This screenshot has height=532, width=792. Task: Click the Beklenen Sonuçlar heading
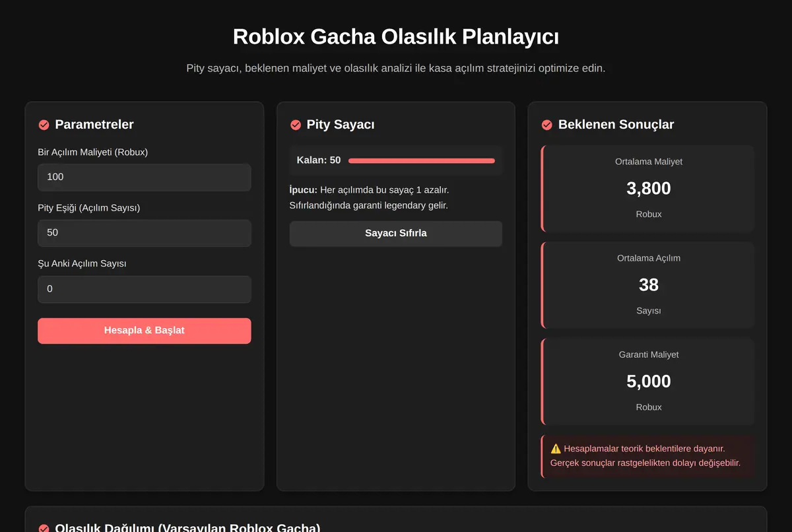point(616,125)
